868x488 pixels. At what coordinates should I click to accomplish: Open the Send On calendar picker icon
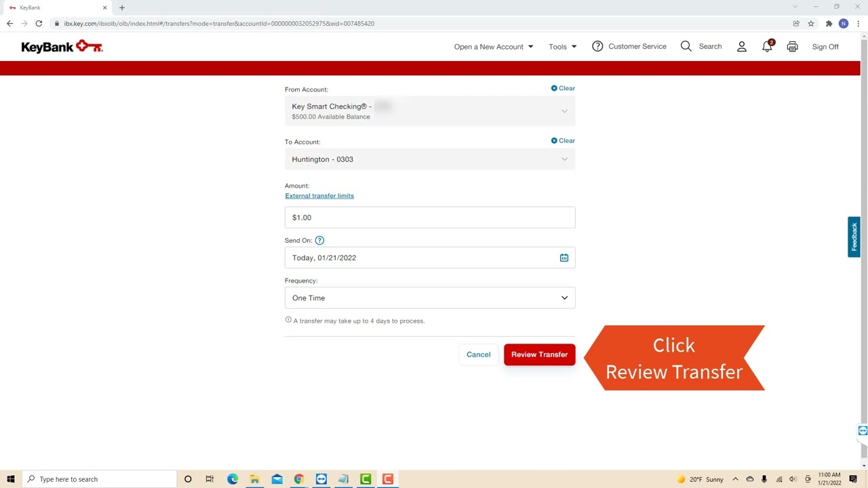[564, 258]
